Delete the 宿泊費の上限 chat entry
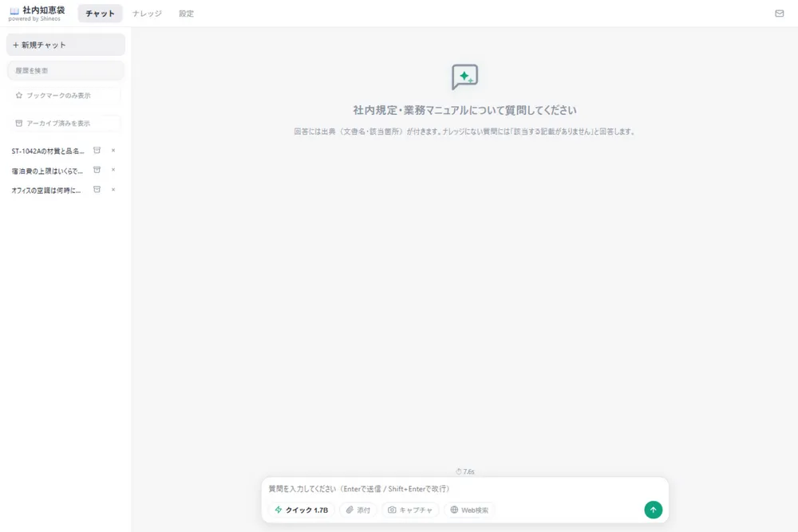Screen dimensions: 798x532 113,170
